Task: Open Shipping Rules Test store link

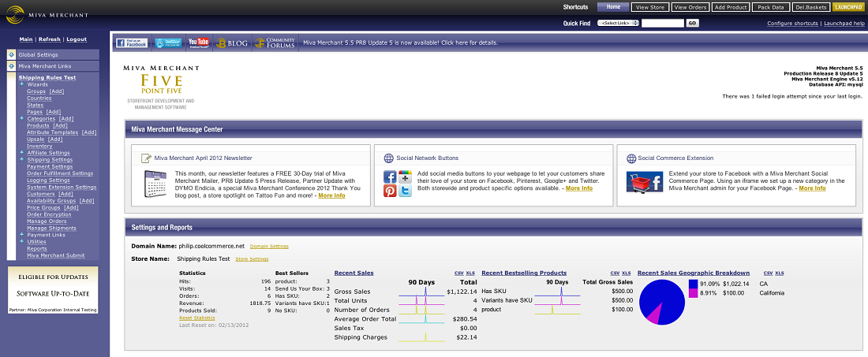Action: [x=47, y=77]
